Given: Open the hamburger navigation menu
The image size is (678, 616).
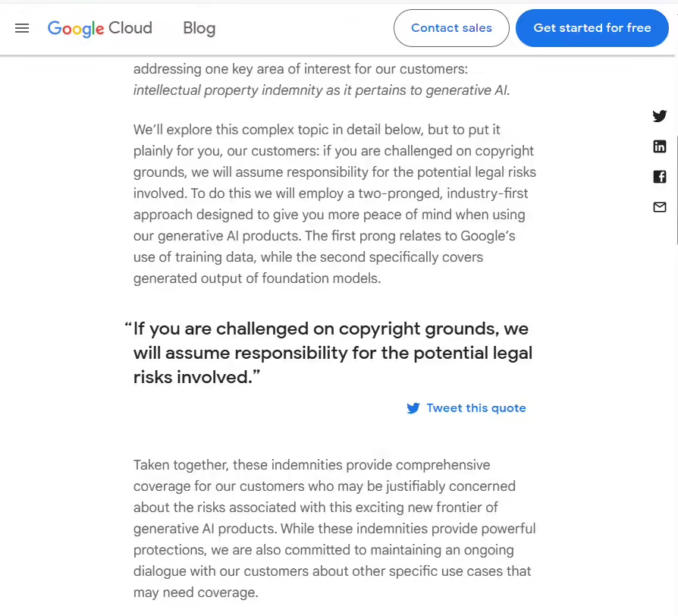Looking at the screenshot, I should click(x=22, y=28).
